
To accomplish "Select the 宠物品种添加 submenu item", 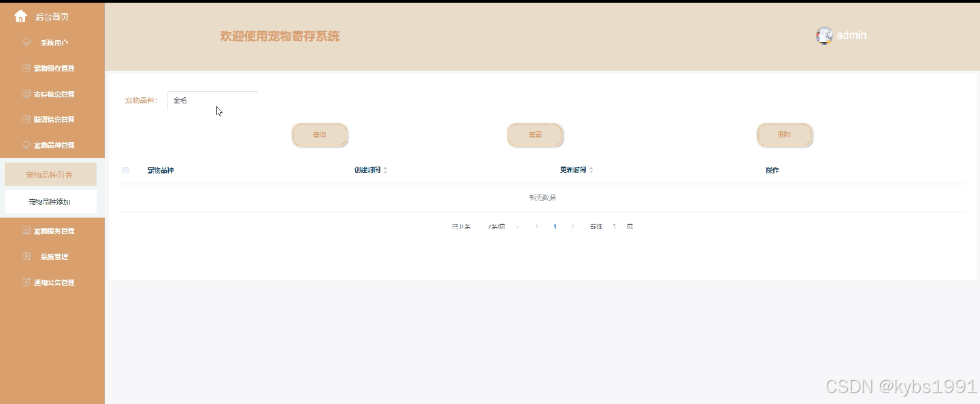I will (x=50, y=202).
